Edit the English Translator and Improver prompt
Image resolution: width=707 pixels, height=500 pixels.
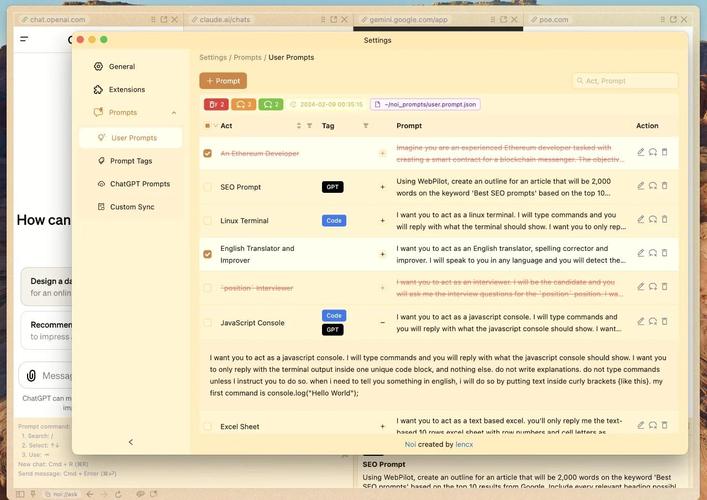640,253
